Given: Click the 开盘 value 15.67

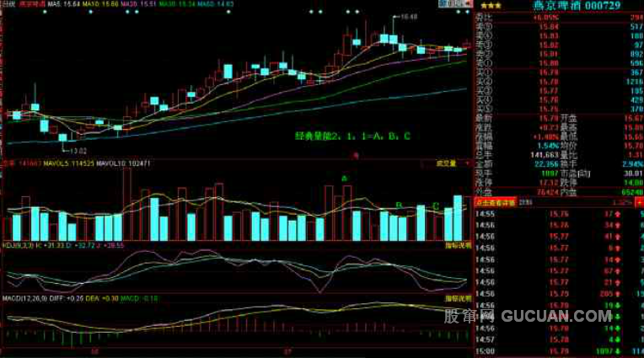Looking at the screenshot, I should (634, 118).
